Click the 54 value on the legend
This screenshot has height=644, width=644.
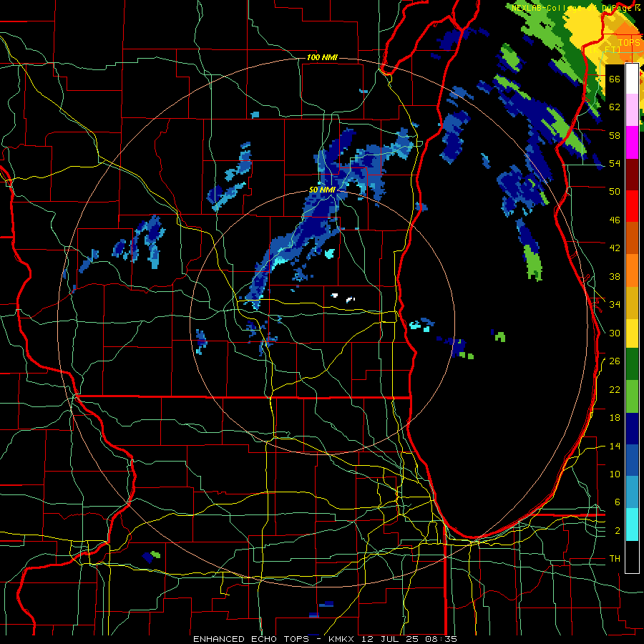pos(615,163)
